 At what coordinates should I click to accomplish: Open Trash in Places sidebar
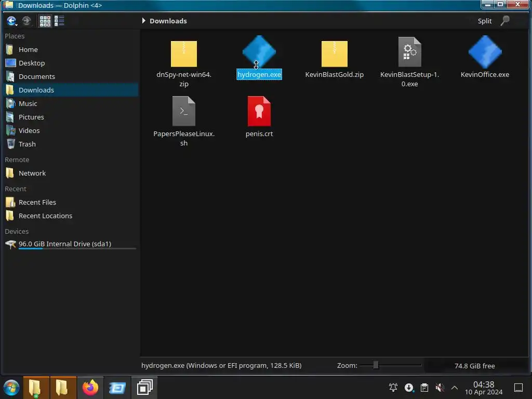[x=71, y=144]
